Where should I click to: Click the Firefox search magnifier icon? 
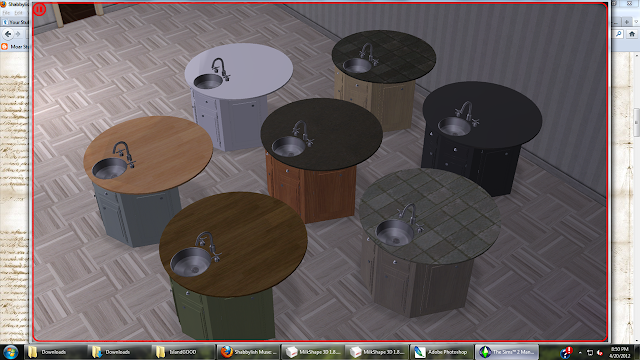pyautogui.click(x=619, y=34)
